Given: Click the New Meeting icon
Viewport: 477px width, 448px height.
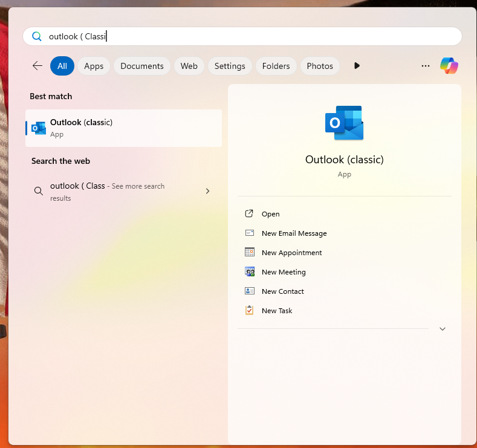Looking at the screenshot, I should click(x=249, y=272).
